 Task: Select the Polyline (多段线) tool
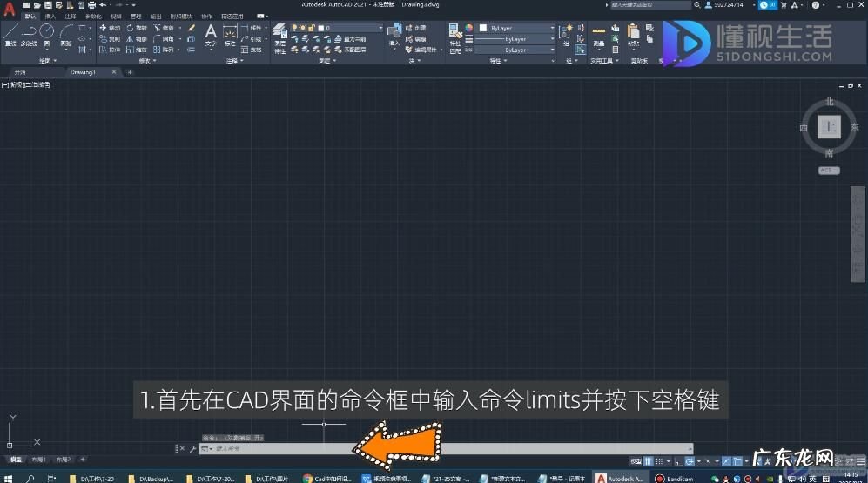tap(29, 35)
